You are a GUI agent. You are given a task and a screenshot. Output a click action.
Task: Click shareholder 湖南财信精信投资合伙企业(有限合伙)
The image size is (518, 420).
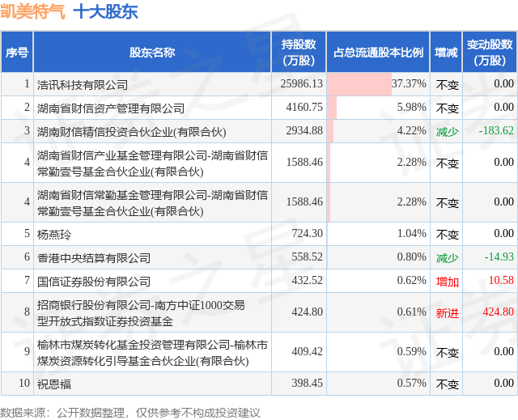pyautogui.click(x=131, y=132)
